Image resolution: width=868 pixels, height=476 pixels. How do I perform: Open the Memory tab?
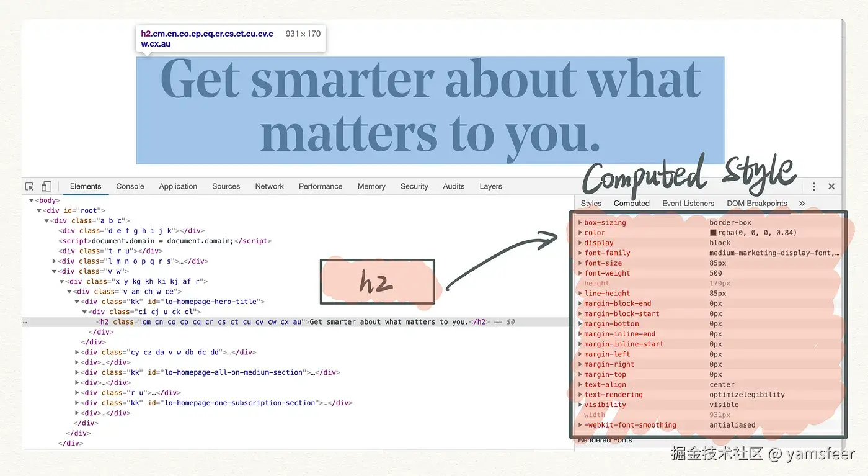371,186
